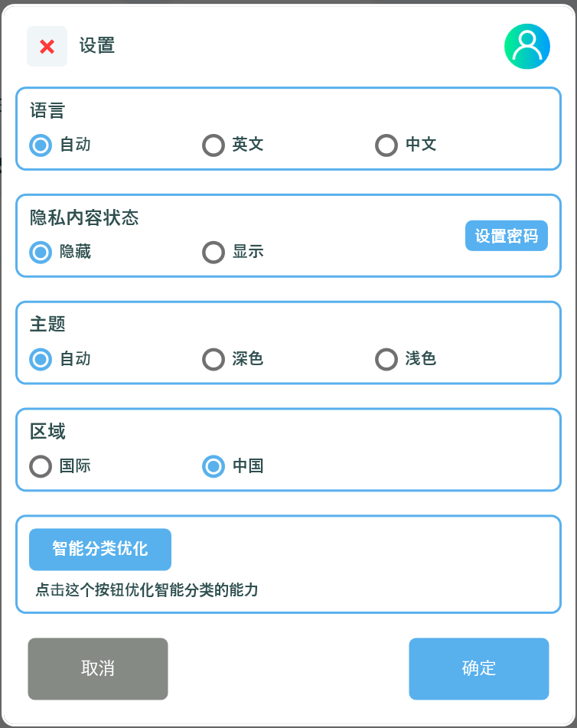The image size is (577, 728).
Task: Select 自动 under 主题
Action: [41, 359]
